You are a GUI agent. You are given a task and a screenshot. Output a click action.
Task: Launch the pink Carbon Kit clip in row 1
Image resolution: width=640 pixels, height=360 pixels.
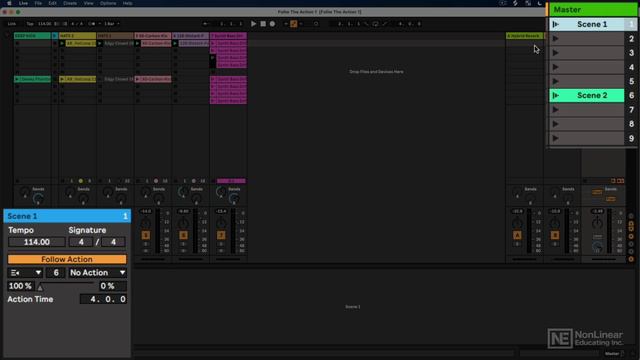pos(138,43)
